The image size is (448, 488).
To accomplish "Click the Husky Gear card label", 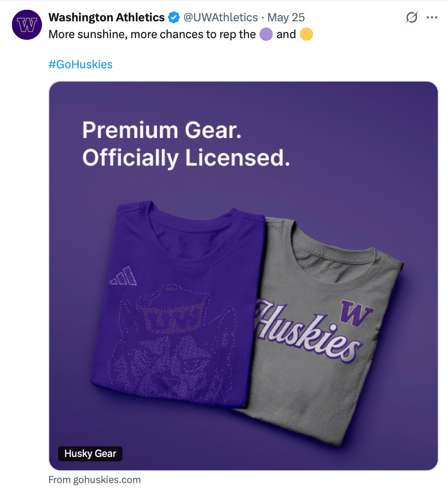I will (x=90, y=453).
